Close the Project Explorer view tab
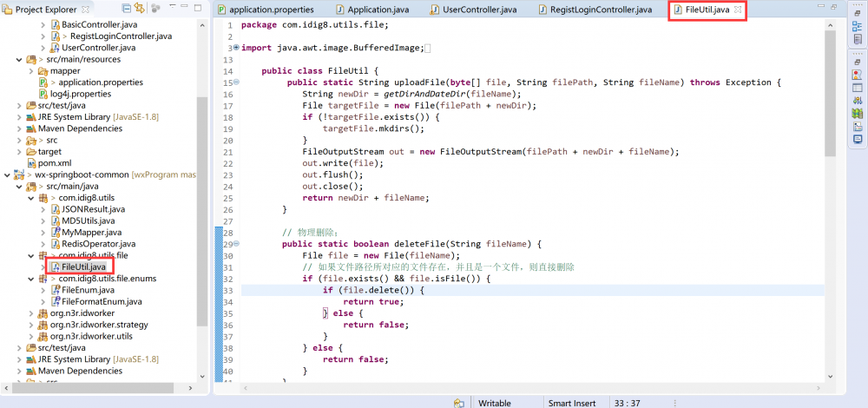The image size is (868, 408). pos(85,10)
